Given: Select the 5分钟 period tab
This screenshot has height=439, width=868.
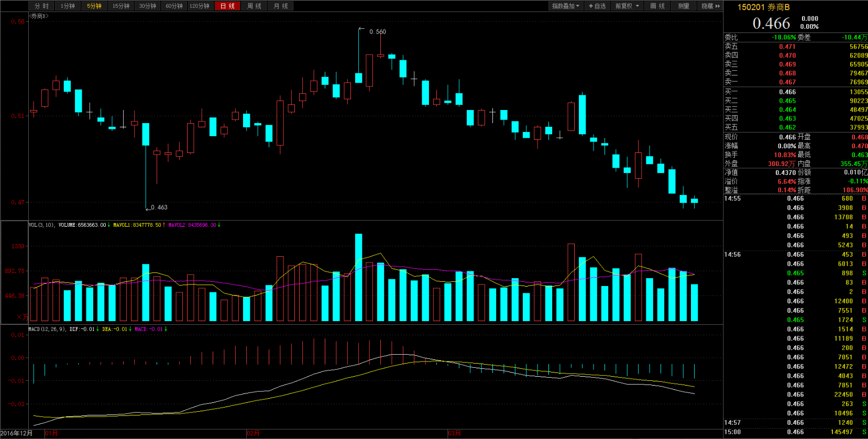Looking at the screenshot, I should [x=94, y=6].
